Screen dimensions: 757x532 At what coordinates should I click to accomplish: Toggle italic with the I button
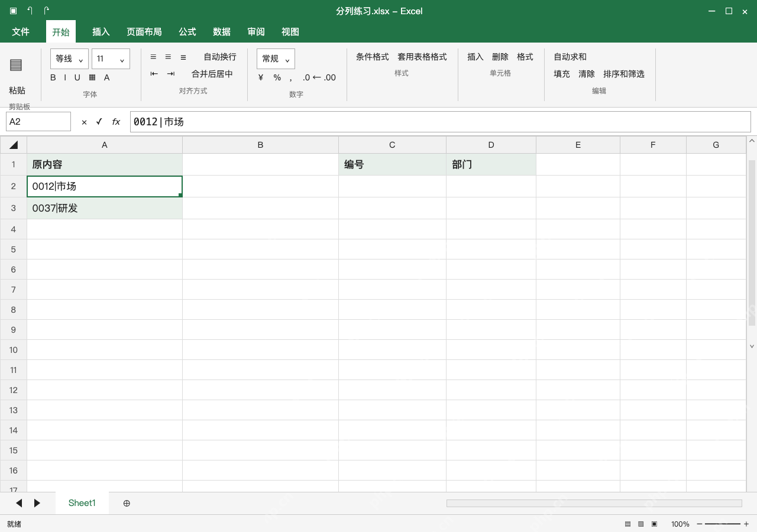tap(66, 77)
